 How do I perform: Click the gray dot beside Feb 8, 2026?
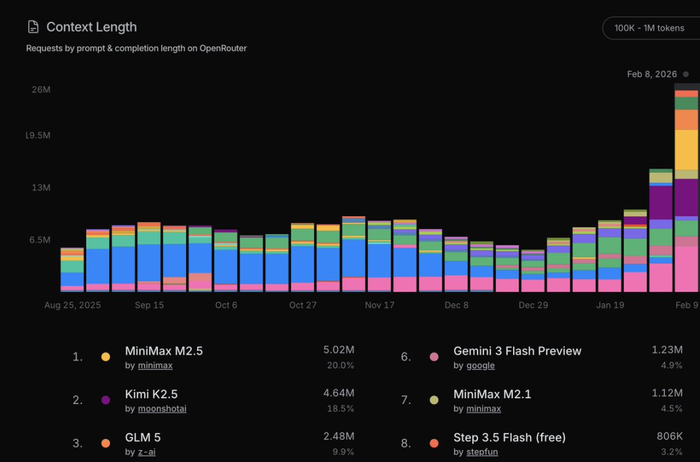(x=686, y=74)
